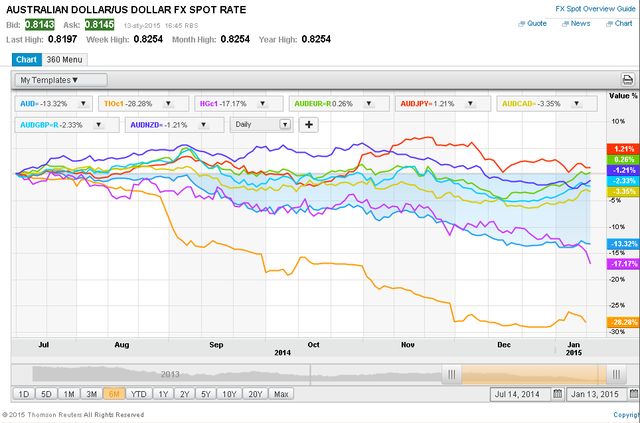Click the Quote popup icon link

pos(532,24)
